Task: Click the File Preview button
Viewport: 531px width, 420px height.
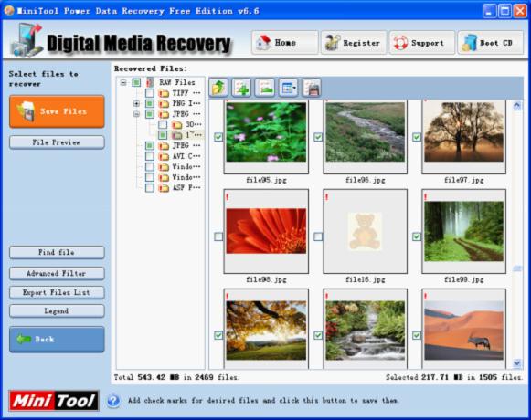Action: 57,142
